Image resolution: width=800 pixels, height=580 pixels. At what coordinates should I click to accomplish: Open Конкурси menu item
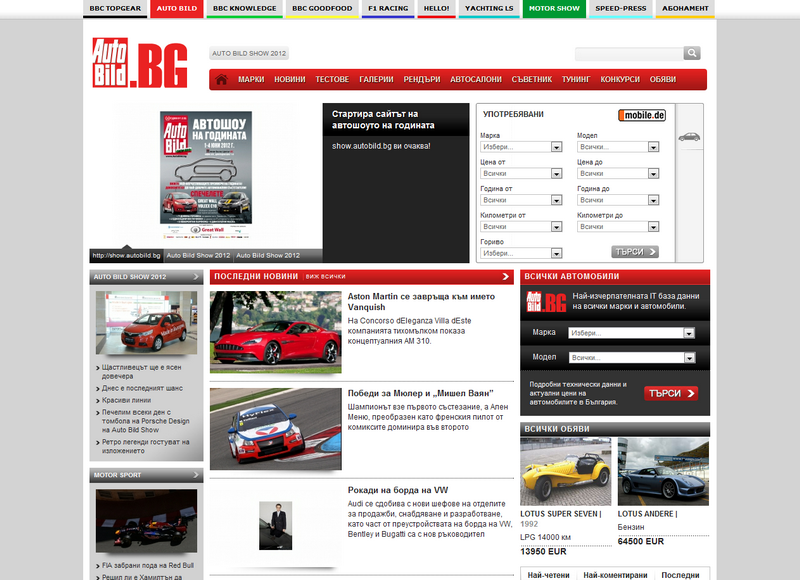coord(620,80)
